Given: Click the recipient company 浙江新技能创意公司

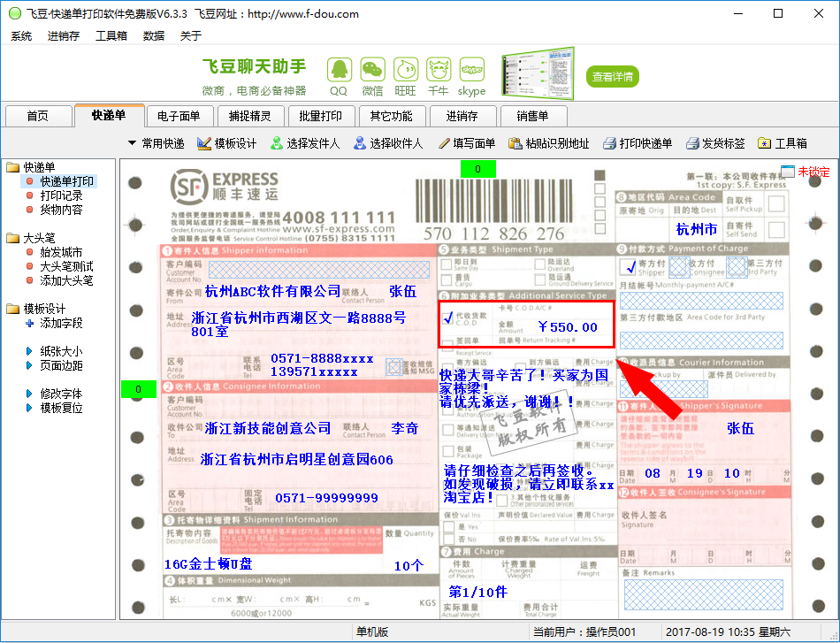Looking at the screenshot, I should coord(268,428).
